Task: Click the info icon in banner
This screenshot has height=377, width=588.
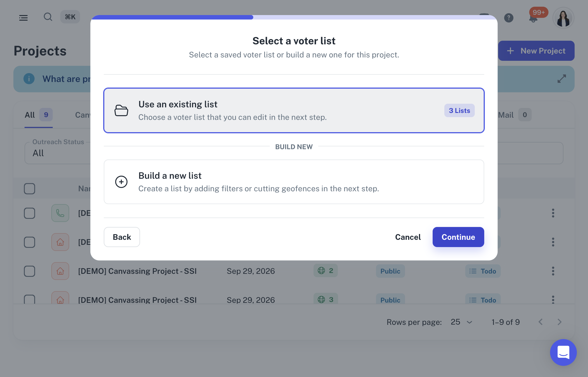Action: (29, 79)
